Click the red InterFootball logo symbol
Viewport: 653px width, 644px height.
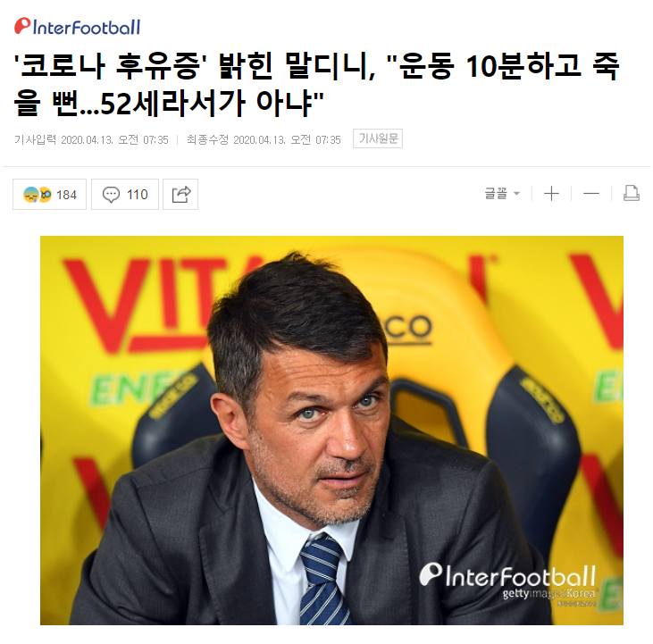(22, 26)
